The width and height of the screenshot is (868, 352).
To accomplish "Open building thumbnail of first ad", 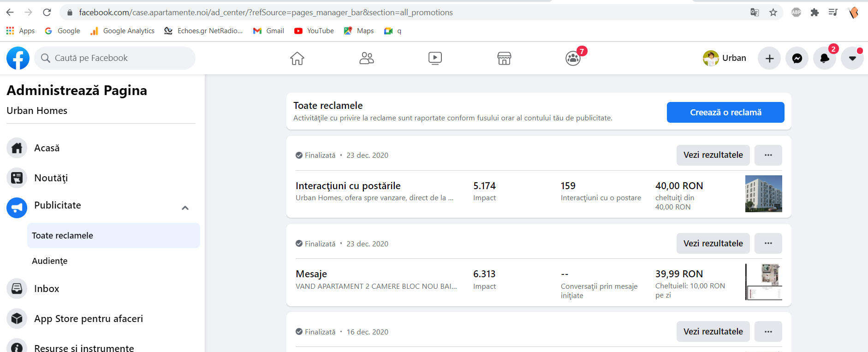I will (763, 193).
